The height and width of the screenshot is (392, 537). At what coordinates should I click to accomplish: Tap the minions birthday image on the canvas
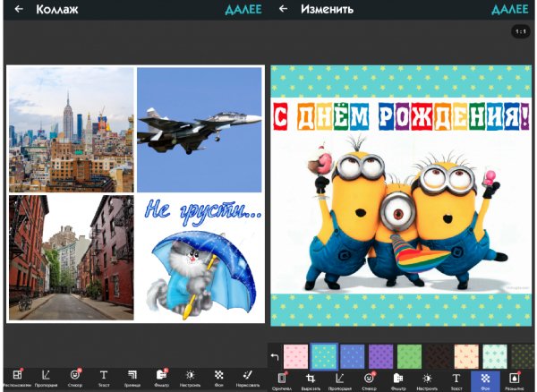click(401, 195)
